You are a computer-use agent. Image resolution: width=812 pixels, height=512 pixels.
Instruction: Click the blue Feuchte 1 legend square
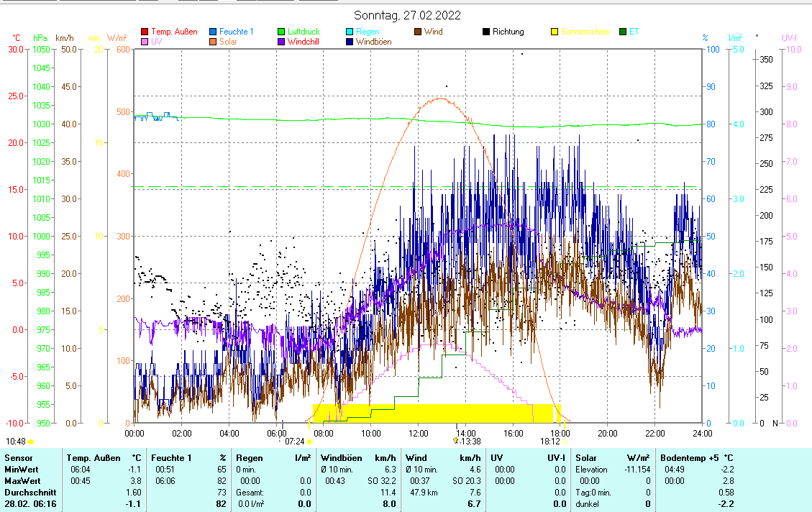pos(213,32)
